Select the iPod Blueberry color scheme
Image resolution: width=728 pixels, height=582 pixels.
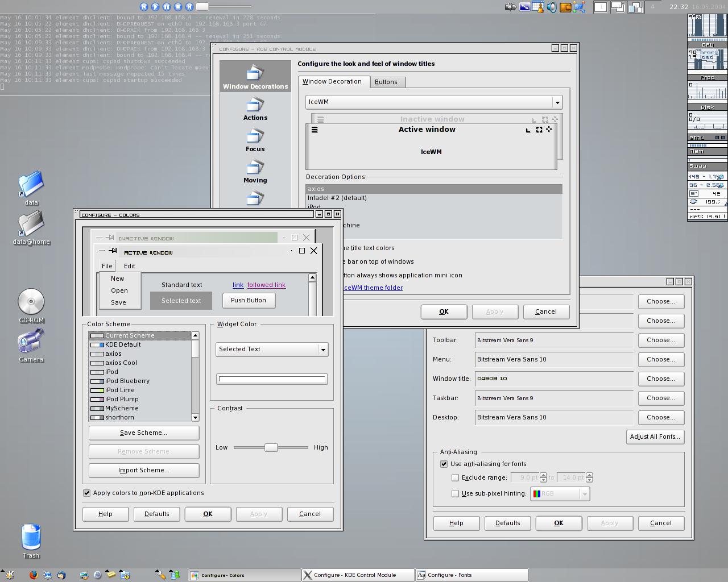[140, 381]
